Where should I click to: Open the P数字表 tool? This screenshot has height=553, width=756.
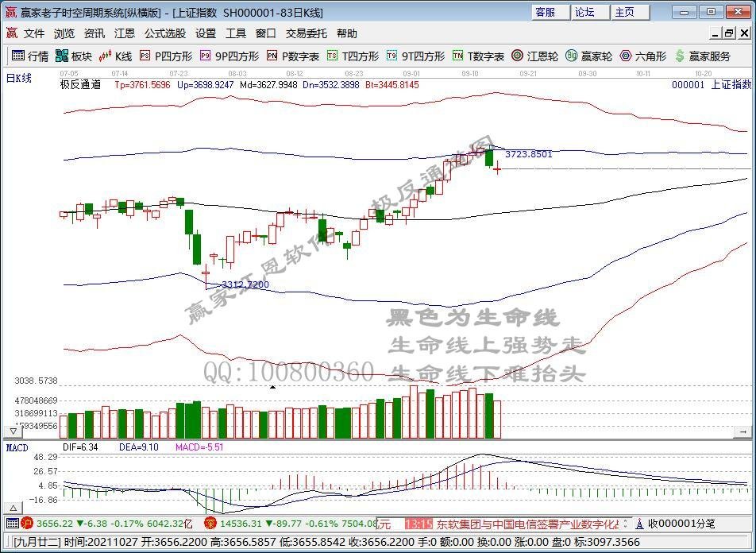click(x=292, y=56)
